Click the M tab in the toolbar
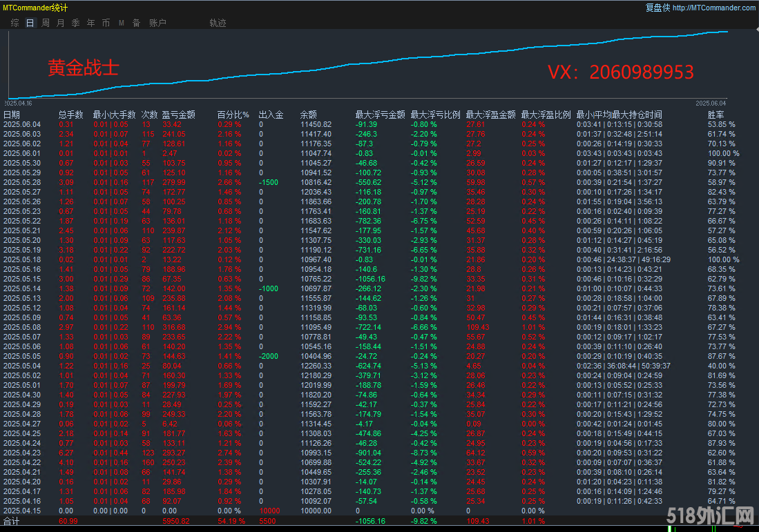This screenshot has width=759, height=532. point(122,23)
